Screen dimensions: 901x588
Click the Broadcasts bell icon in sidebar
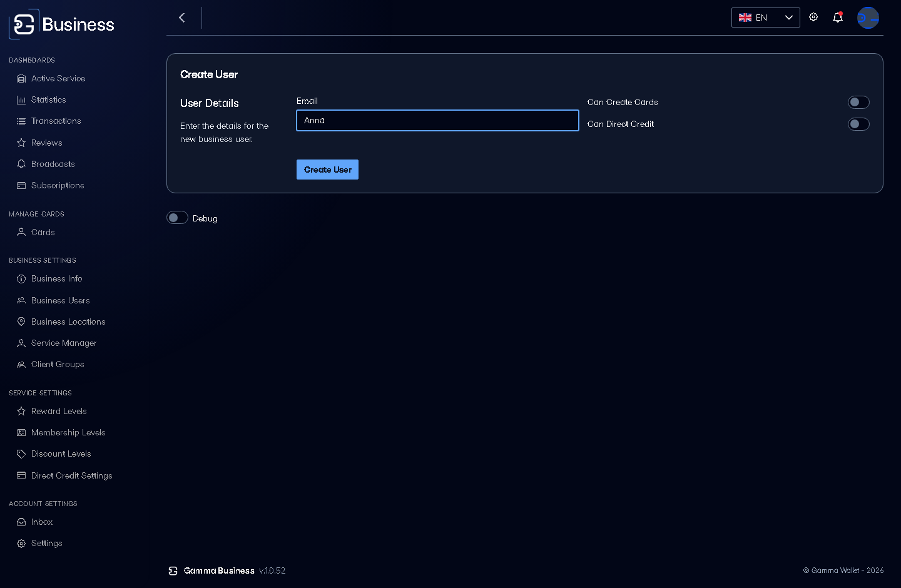[21, 164]
